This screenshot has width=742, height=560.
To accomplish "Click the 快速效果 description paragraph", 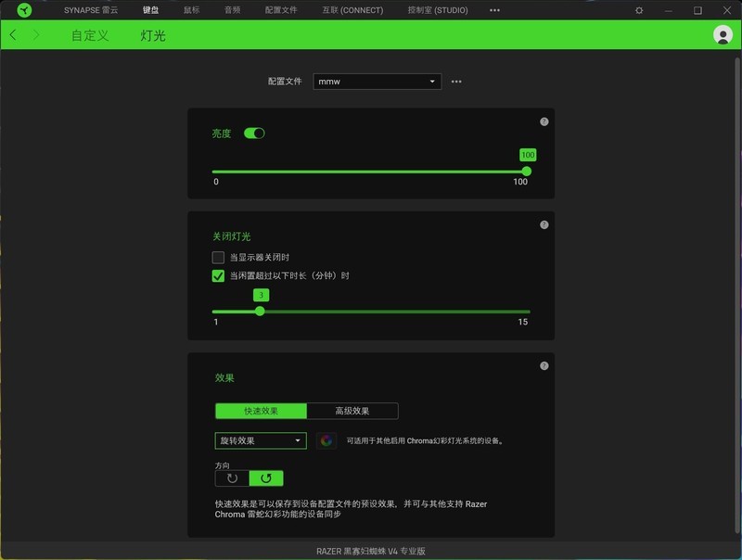I will click(351, 509).
